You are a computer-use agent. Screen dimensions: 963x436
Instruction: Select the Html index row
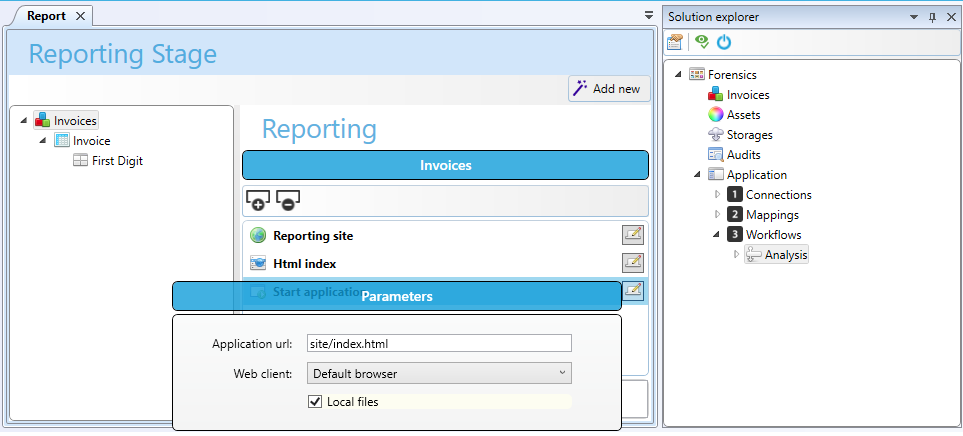(445, 263)
